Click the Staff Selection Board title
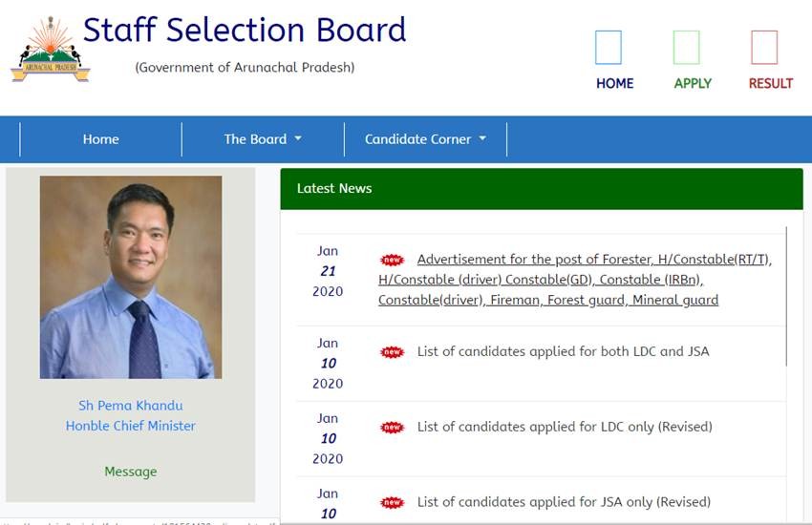The width and height of the screenshot is (812, 525). 245,31
